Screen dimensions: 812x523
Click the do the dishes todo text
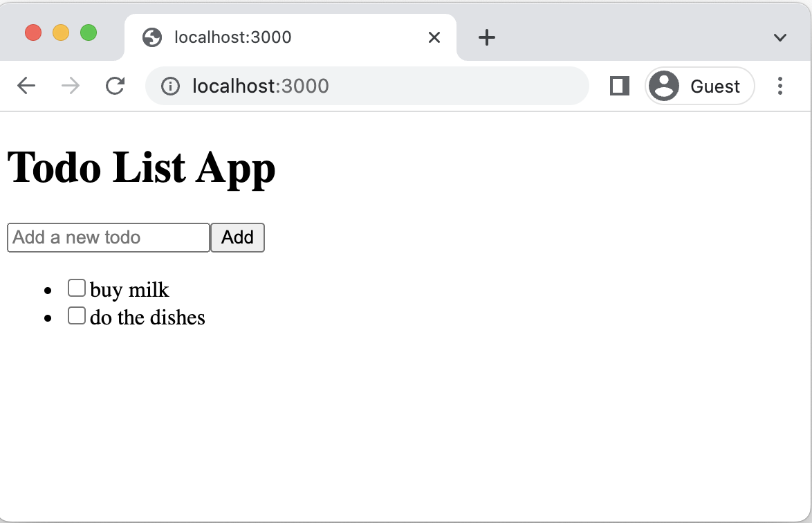click(147, 318)
